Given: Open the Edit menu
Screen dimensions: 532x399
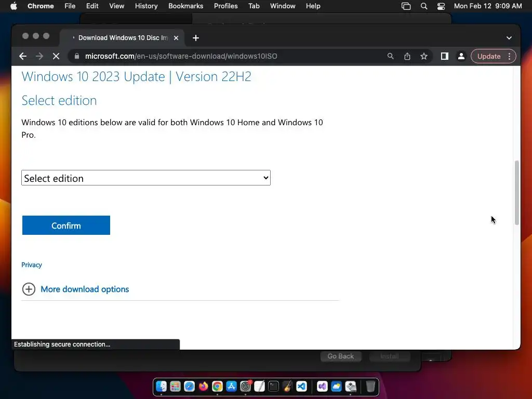Looking at the screenshot, I should point(92,6).
